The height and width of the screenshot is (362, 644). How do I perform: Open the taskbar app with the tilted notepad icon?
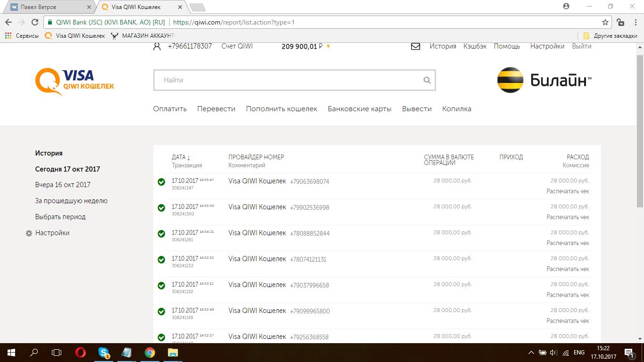coord(127,353)
